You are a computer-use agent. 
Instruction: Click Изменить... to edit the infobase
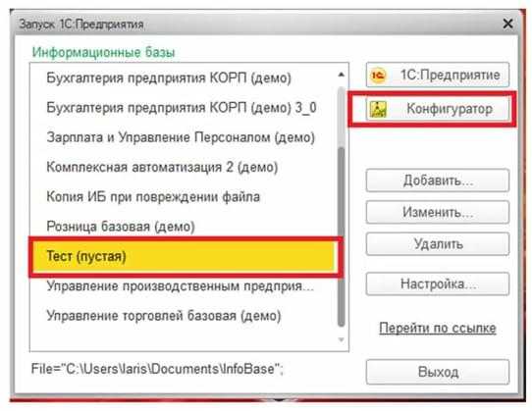tap(438, 212)
